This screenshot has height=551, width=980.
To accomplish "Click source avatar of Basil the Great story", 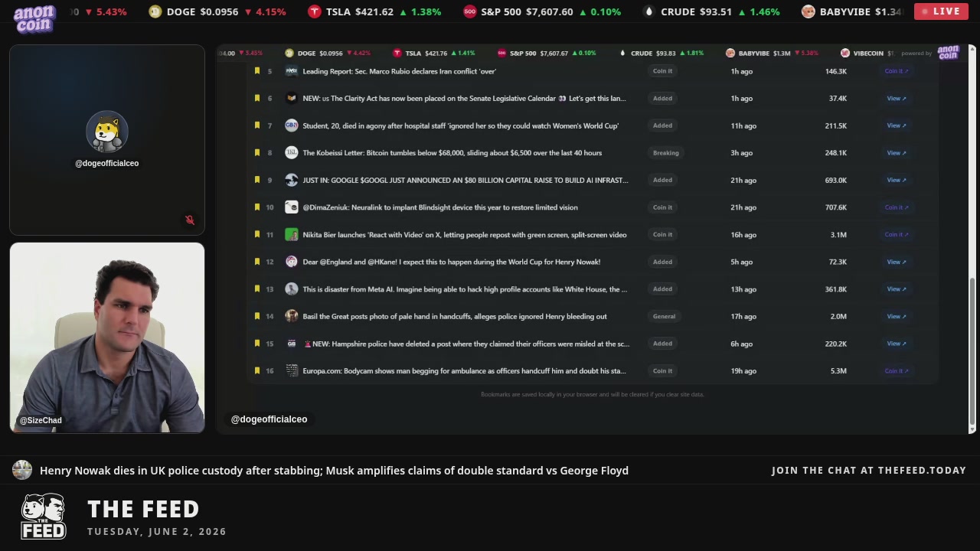I will point(292,316).
